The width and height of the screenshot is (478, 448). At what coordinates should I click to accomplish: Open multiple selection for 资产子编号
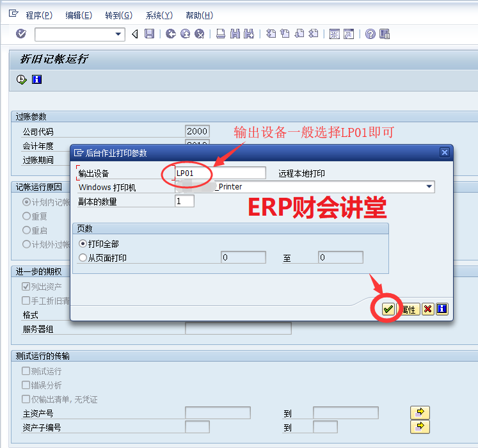(x=420, y=427)
